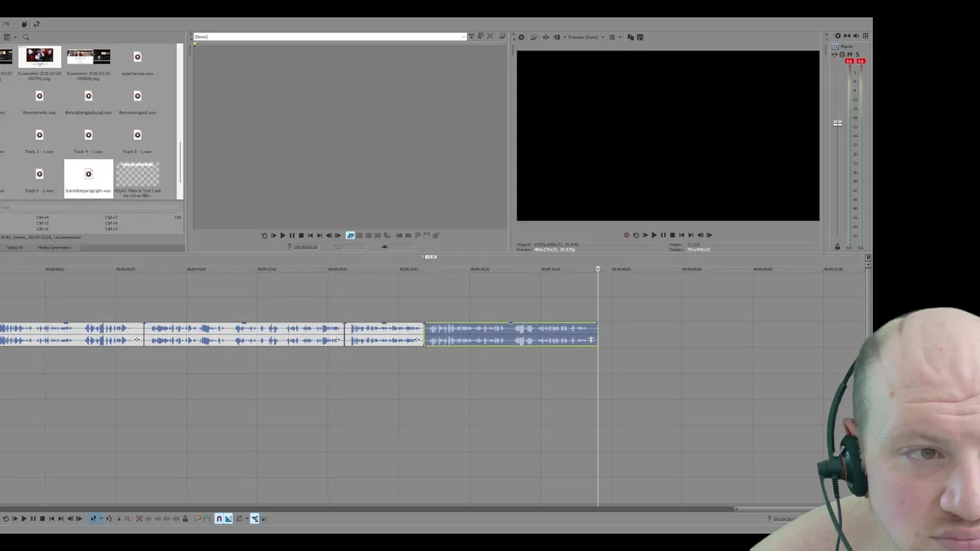Reset left red peak clip indicator
The width and height of the screenshot is (980, 551).
(x=850, y=61)
